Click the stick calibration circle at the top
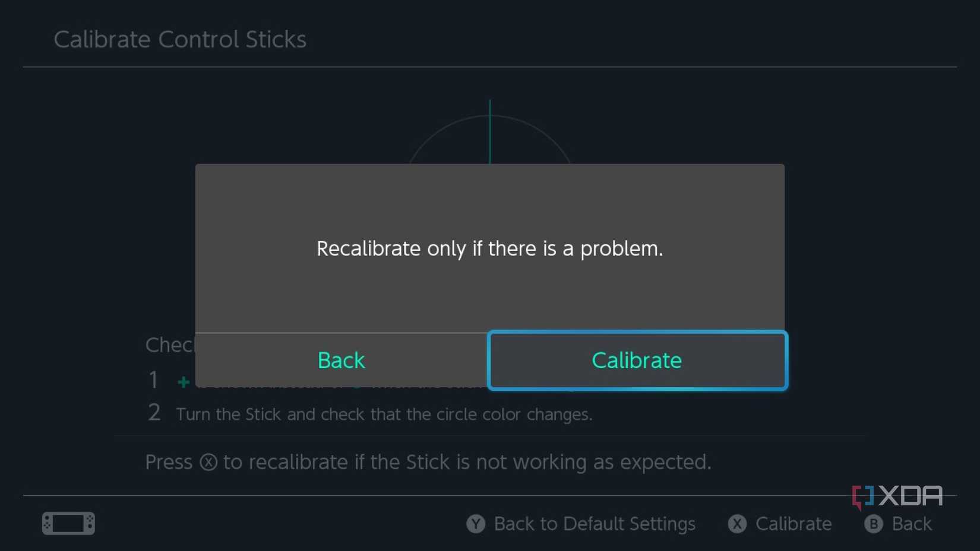980x551 pixels. (x=490, y=137)
